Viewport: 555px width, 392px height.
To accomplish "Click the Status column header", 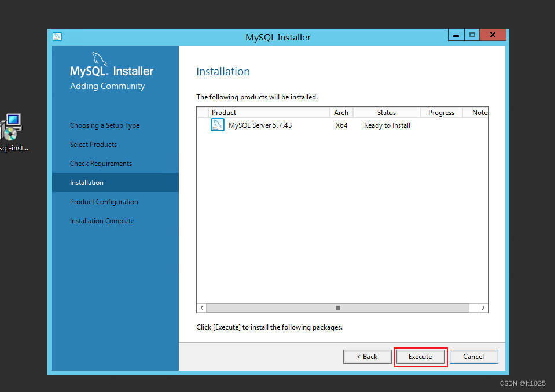I will click(387, 112).
